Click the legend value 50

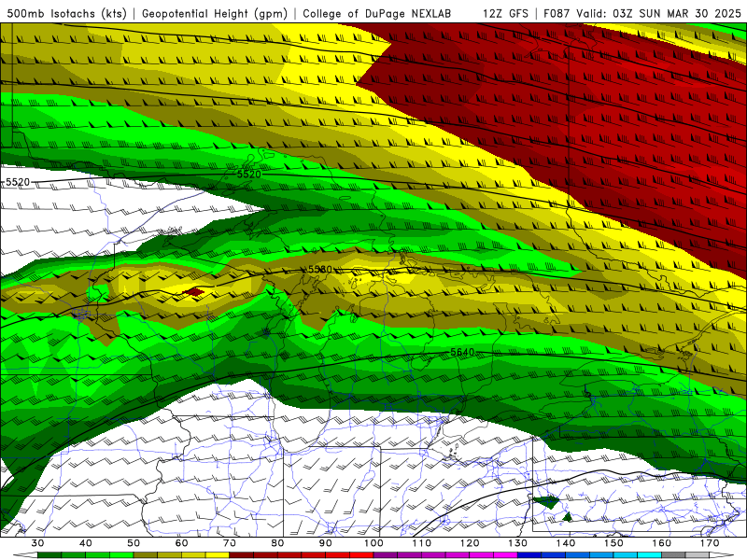pyautogui.click(x=134, y=543)
